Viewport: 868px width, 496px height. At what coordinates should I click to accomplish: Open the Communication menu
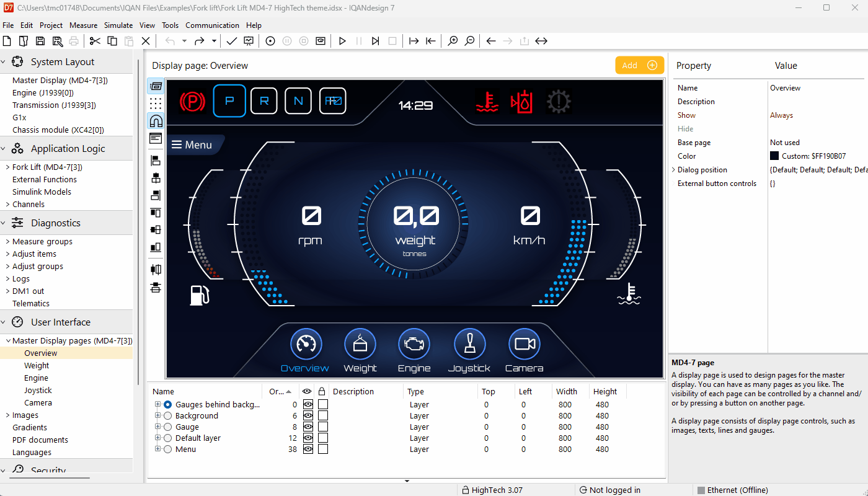click(212, 25)
